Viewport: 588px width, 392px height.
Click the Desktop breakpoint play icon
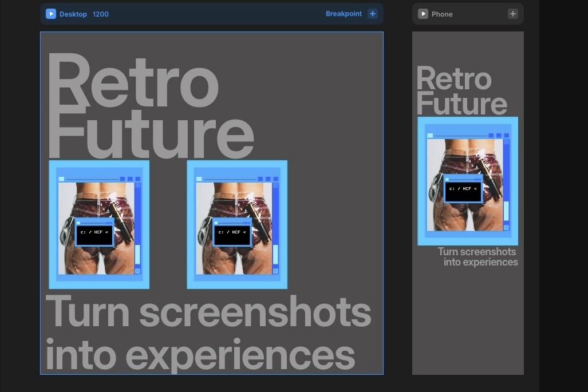tap(50, 13)
